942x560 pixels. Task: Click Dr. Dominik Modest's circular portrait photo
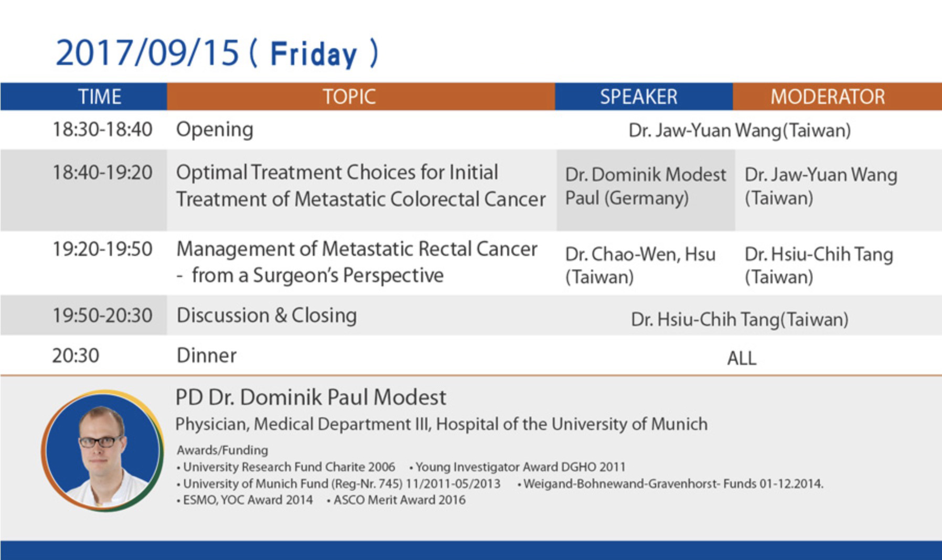point(103,450)
